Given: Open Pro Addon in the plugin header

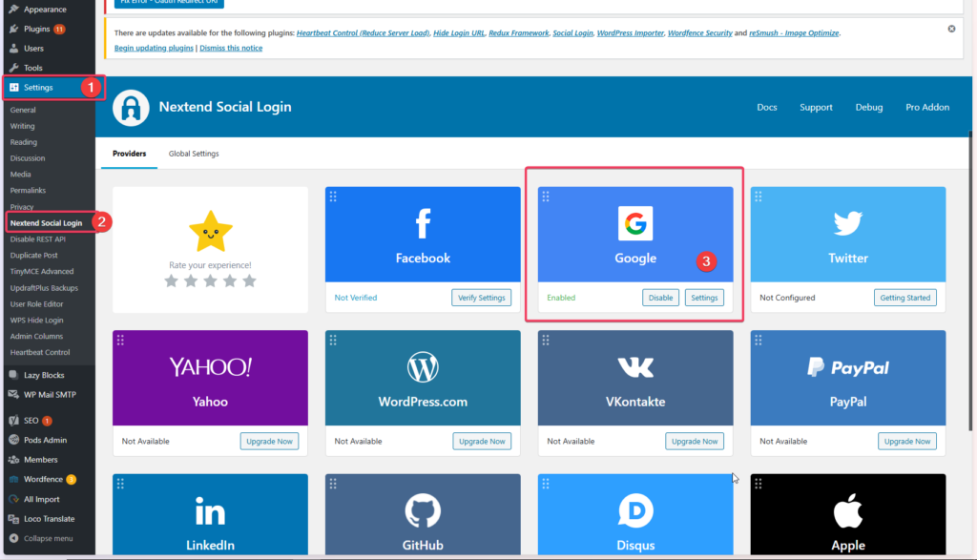Looking at the screenshot, I should coord(927,107).
